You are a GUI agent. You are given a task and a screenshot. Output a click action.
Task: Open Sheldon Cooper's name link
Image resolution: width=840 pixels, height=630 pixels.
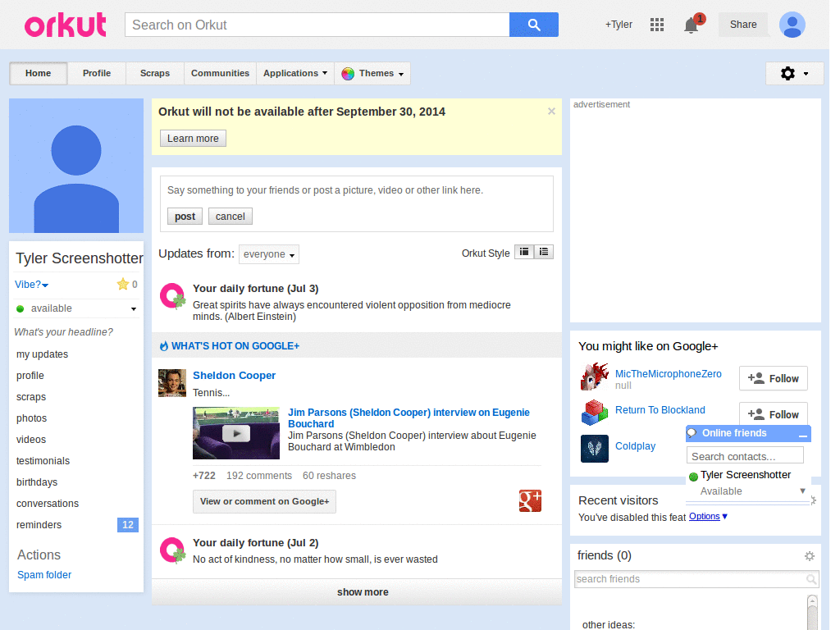coord(234,376)
